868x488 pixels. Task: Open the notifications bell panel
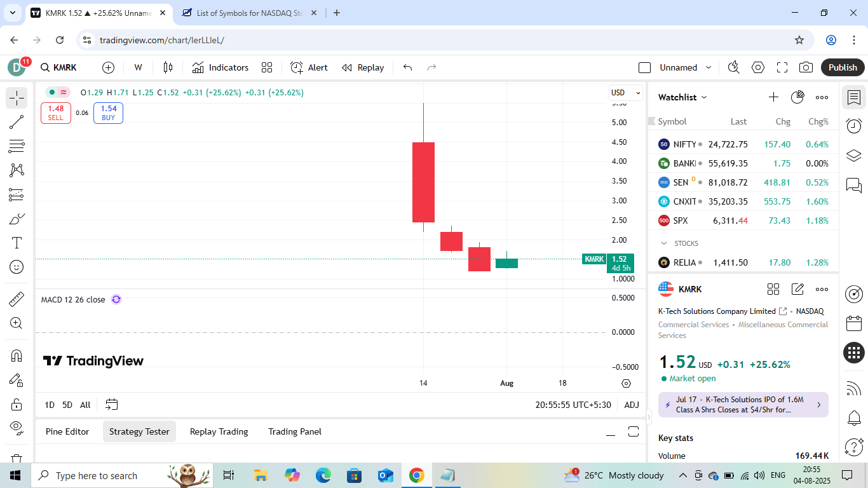pyautogui.click(x=854, y=418)
